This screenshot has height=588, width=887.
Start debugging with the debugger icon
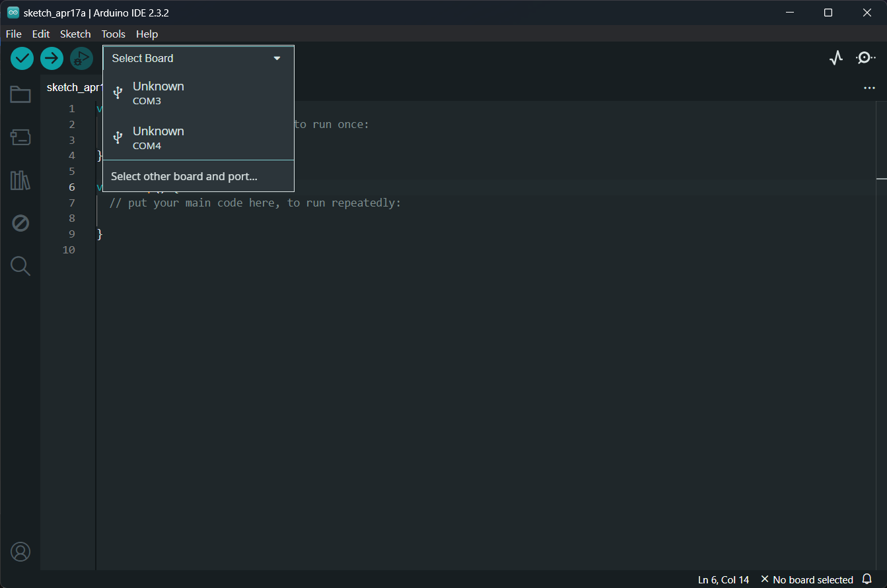click(x=81, y=58)
